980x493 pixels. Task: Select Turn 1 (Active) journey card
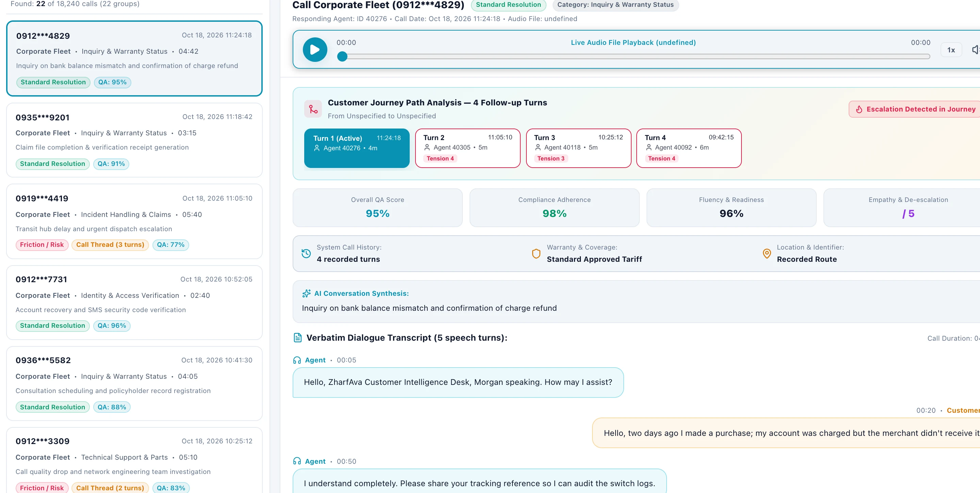(357, 148)
